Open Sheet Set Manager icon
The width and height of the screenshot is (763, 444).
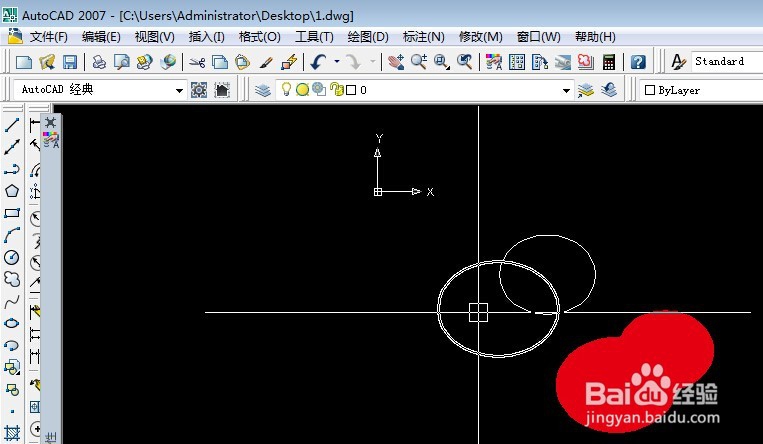click(x=563, y=62)
